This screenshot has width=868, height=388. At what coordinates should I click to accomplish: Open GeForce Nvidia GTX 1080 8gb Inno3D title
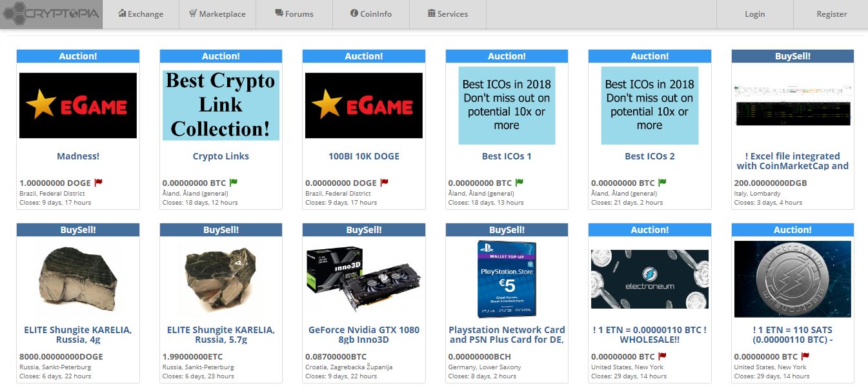(364, 334)
